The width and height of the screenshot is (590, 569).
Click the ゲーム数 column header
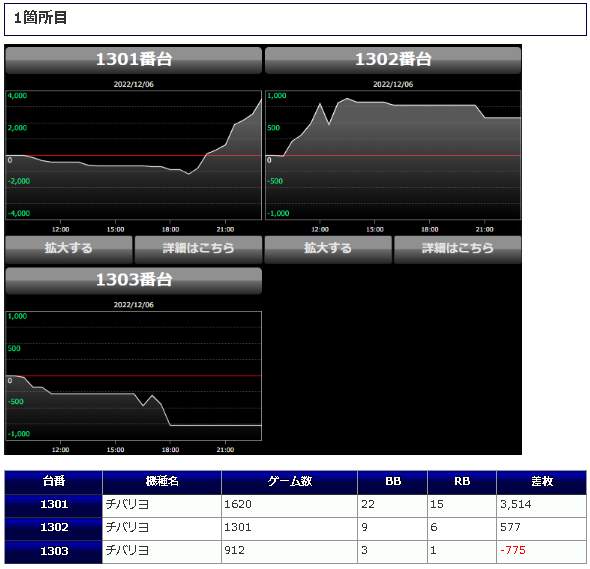click(289, 482)
